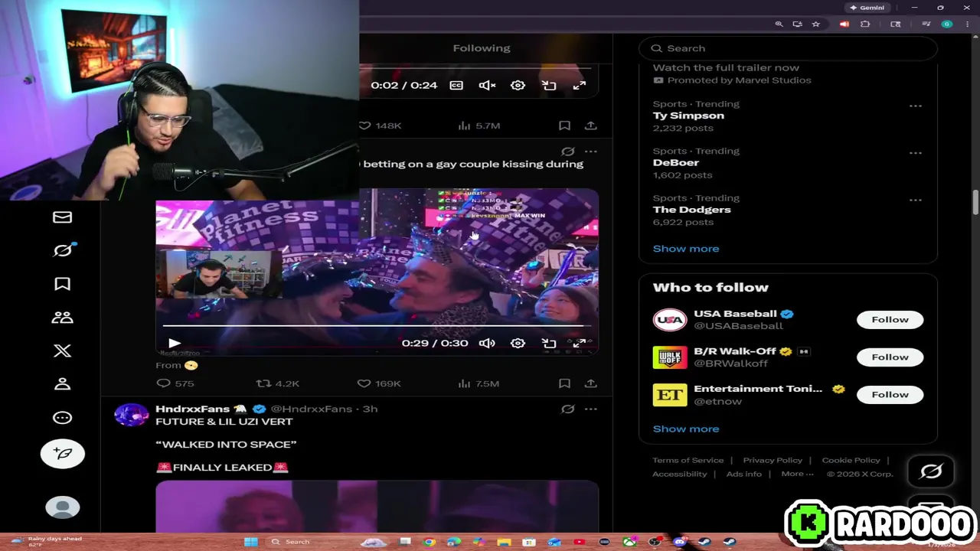Open Cookie Policy link

click(x=851, y=460)
